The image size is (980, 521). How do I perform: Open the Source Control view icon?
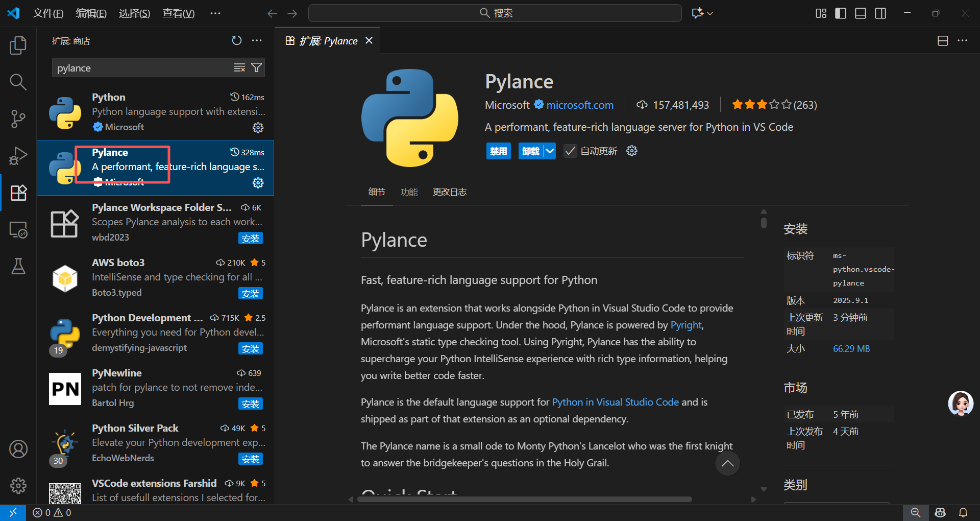[18, 119]
